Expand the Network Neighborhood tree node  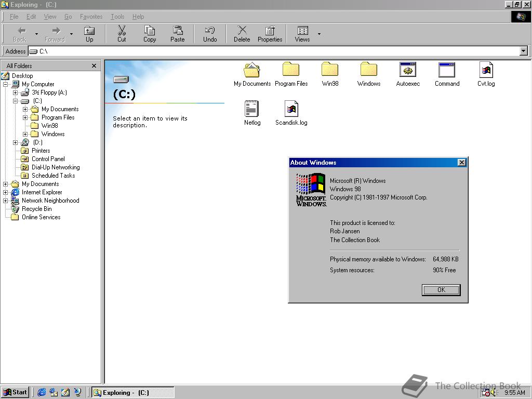pyautogui.click(x=5, y=201)
